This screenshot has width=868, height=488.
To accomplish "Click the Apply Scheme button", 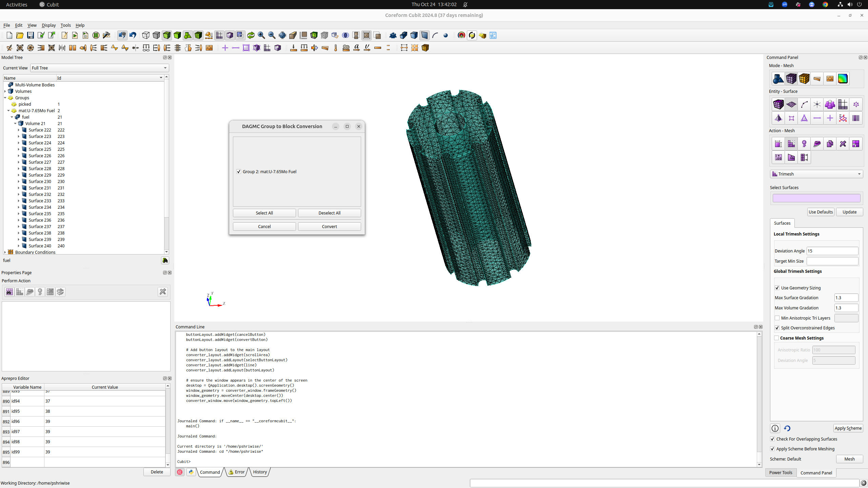I will (x=848, y=428).
